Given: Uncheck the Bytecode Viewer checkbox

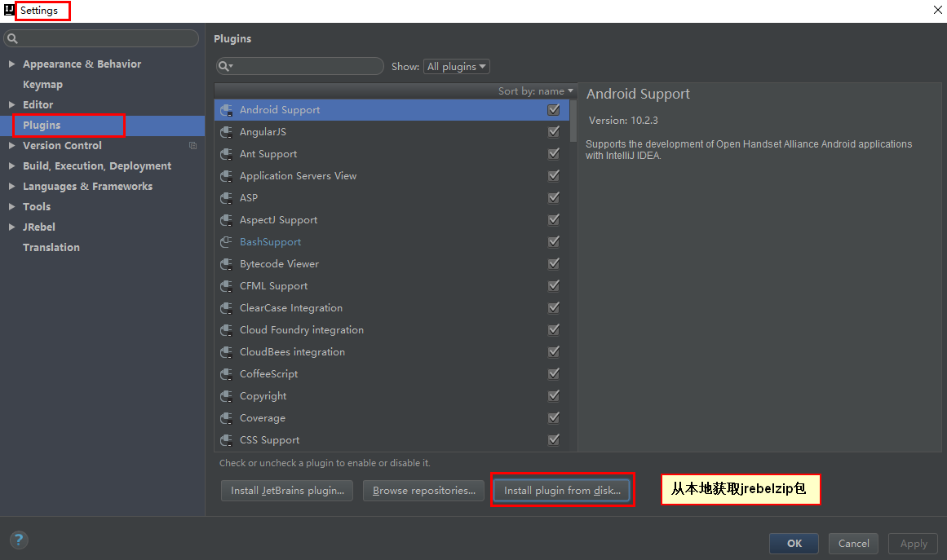Looking at the screenshot, I should 553,264.
